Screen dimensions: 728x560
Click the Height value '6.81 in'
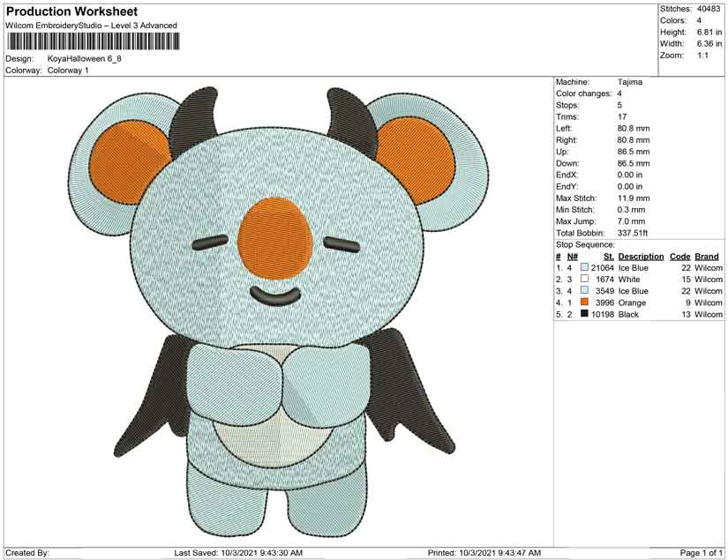(x=709, y=32)
